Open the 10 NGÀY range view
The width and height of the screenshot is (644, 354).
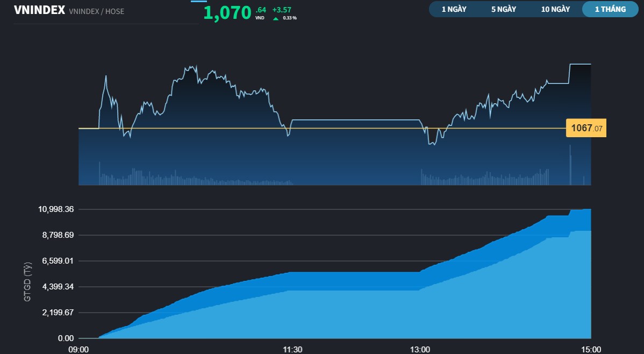(555, 9)
